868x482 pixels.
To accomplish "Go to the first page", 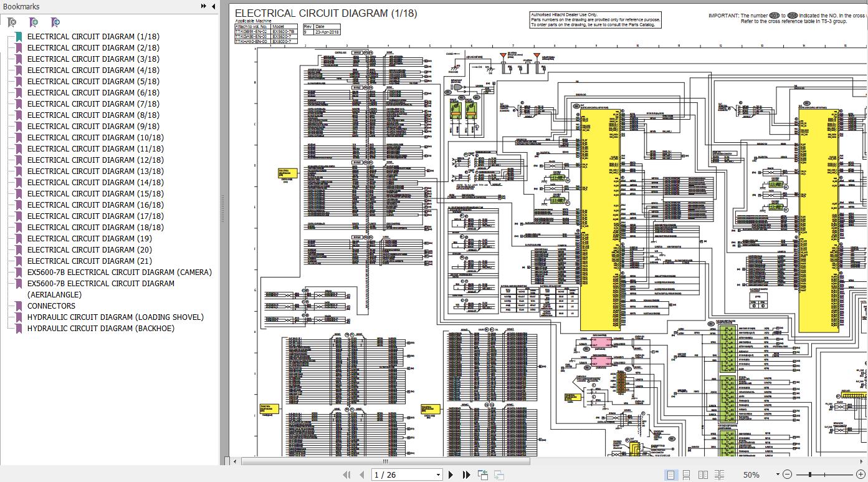I will coord(347,475).
